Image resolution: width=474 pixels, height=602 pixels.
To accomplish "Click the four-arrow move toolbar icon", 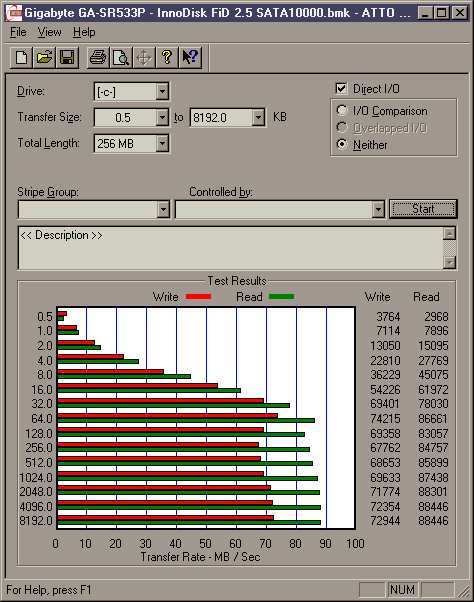I will coord(144,58).
